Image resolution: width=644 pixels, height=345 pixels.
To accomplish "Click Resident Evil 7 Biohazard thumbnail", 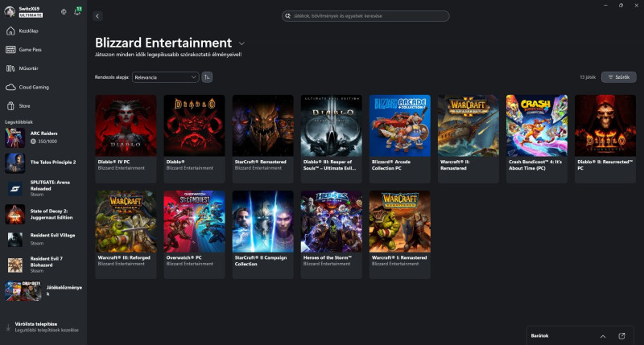I will coord(14,265).
